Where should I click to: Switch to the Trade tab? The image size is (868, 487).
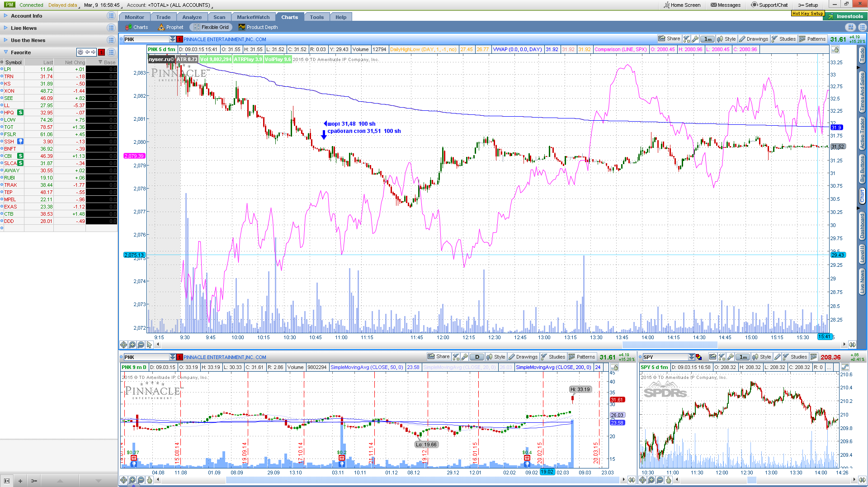pyautogui.click(x=163, y=17)
